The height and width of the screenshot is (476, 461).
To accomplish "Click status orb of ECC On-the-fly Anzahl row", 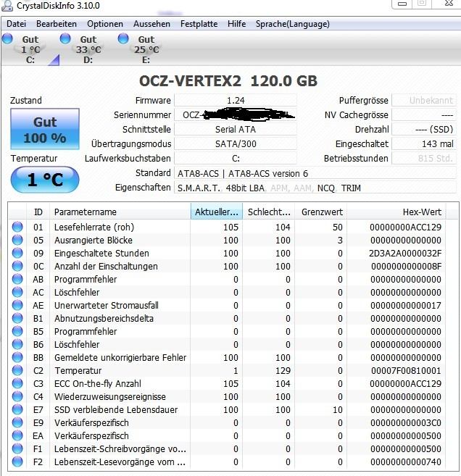I will 17,383.
